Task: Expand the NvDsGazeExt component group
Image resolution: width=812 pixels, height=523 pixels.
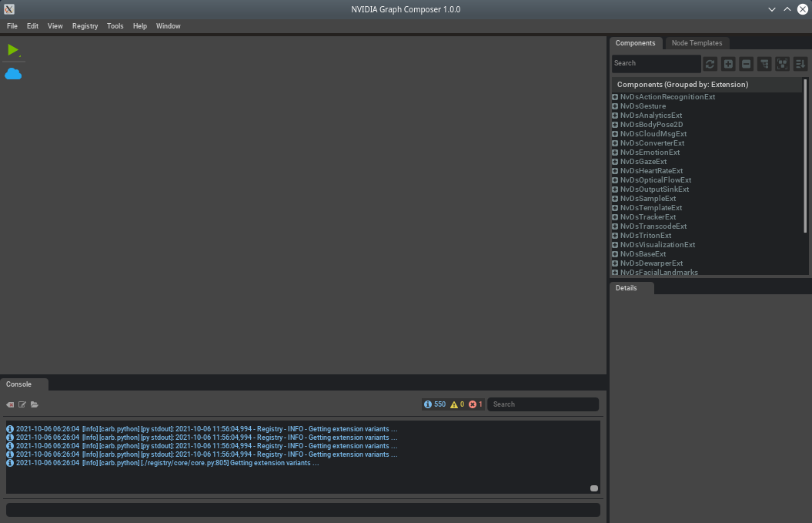Action: [615, 162]
